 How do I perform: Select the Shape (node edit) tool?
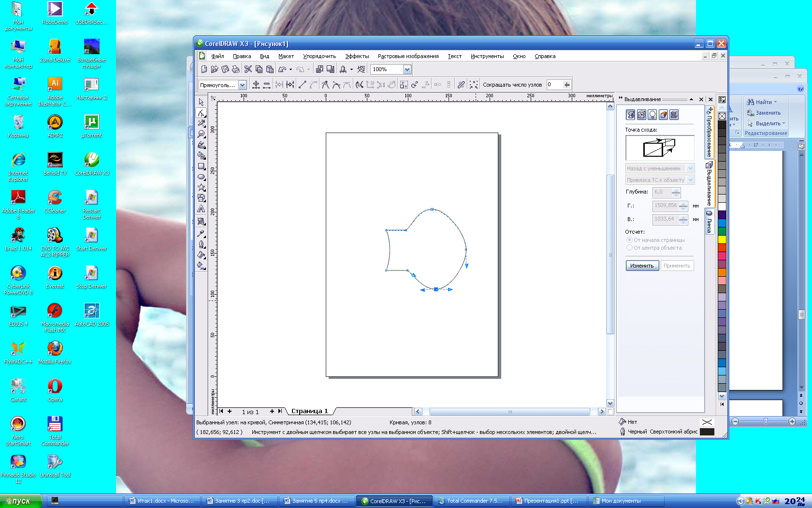pyautogui.click(x=202, y=113)
